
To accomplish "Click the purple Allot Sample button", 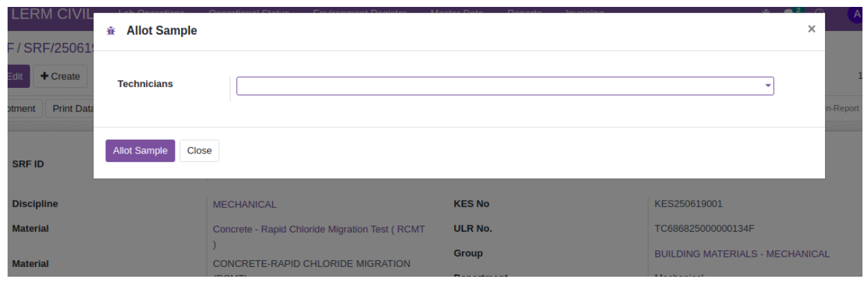I will [x=140, y=151].
